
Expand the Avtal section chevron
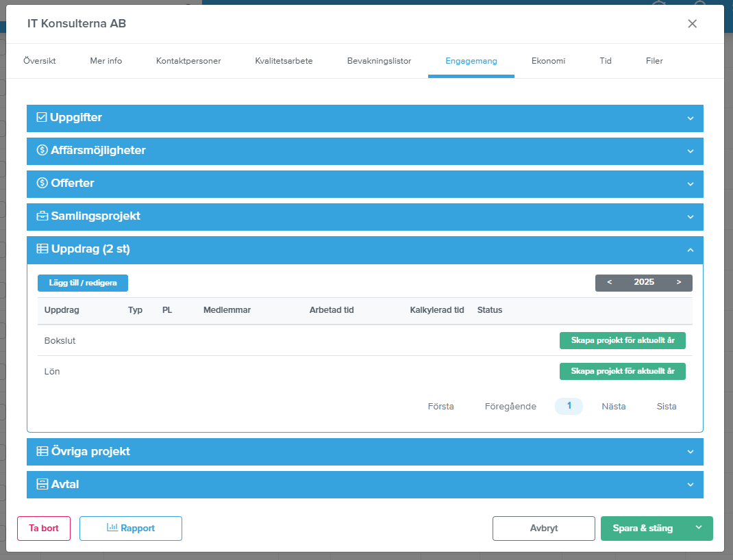pos(691,485)
